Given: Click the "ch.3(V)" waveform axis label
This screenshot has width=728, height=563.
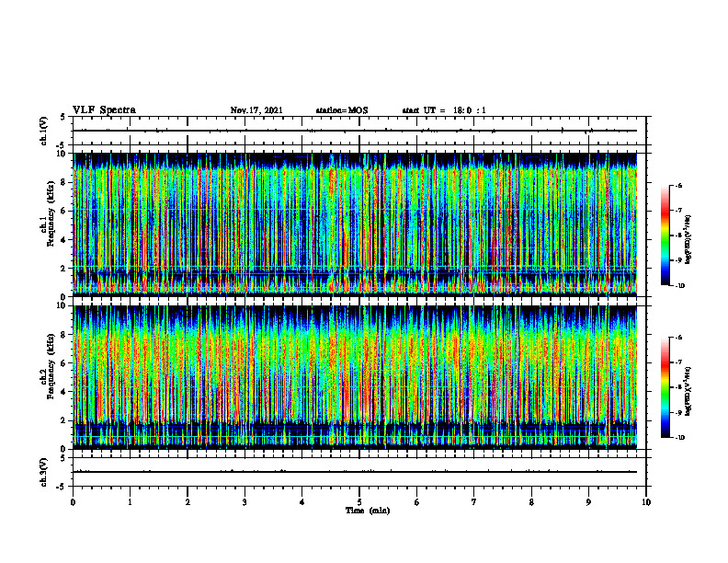Looking at the screenshot, I should tap(44, 472).
